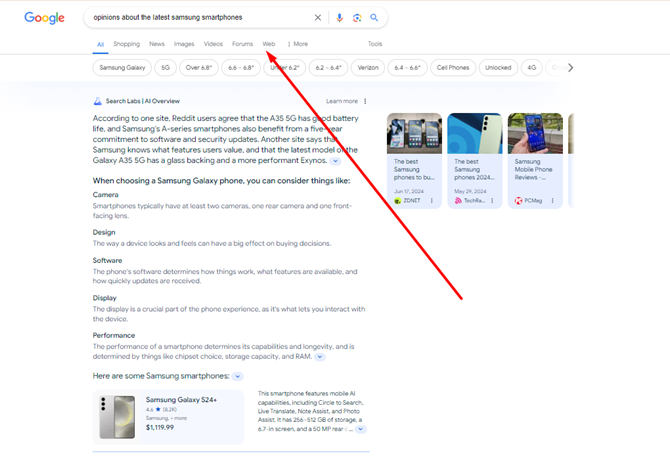Switch to the Web results tab
This screenshot has width=670, height=456.
coord(269,44)
